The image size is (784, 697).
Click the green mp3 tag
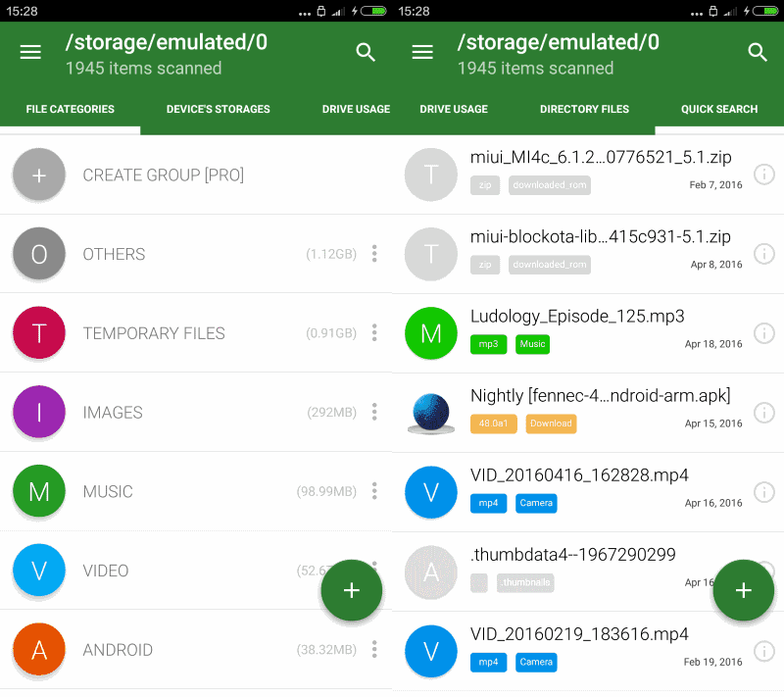(488, 344)
